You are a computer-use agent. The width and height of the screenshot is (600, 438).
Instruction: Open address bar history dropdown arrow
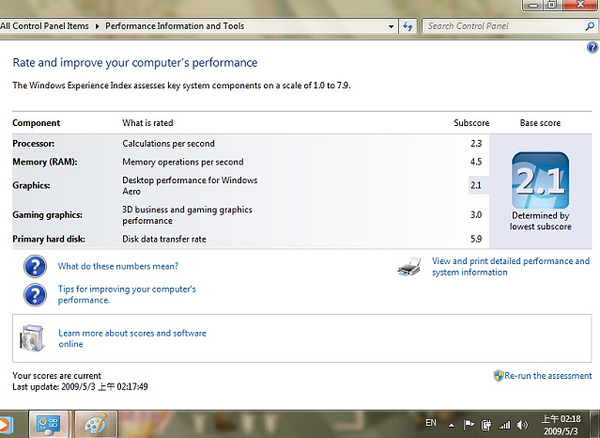(x=391, y=26)
